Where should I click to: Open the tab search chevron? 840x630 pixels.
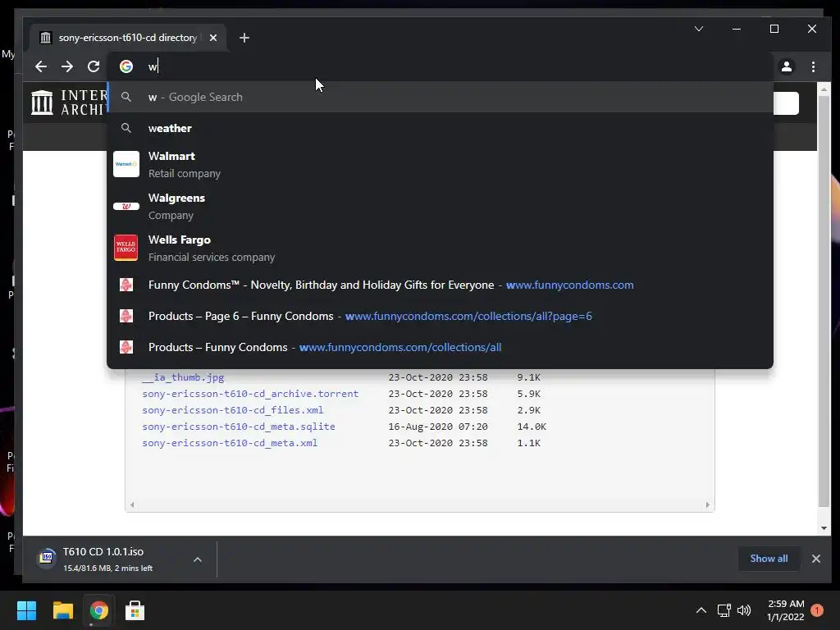pyautogui.click(x=699, y=29)
